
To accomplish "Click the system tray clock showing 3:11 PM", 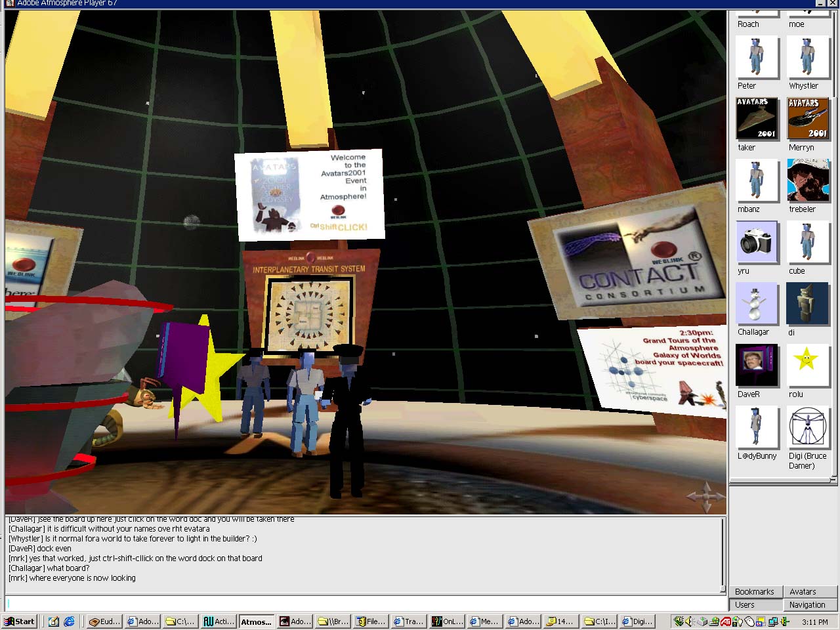I will [x=814, y=621].
